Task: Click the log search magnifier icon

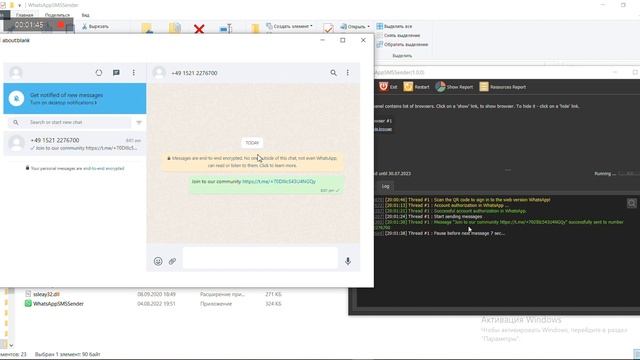Action: (x=631, y=203)
